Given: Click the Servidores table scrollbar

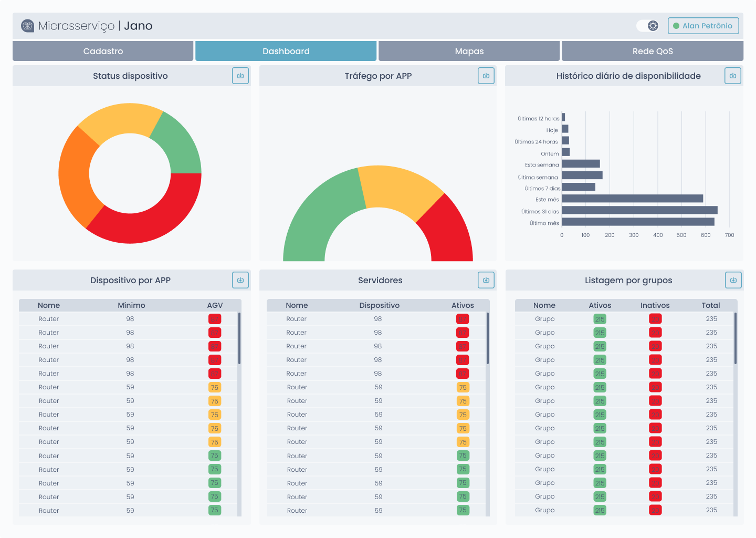Looking at the screenshot, I should (x=488, y=338).
